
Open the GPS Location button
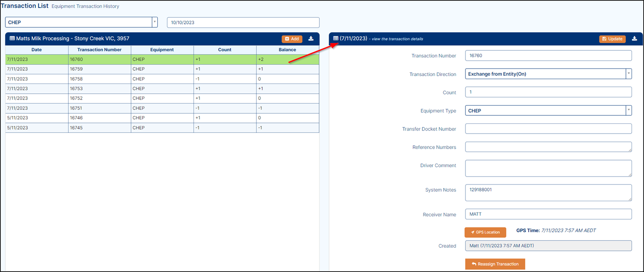tap(485, 232)
